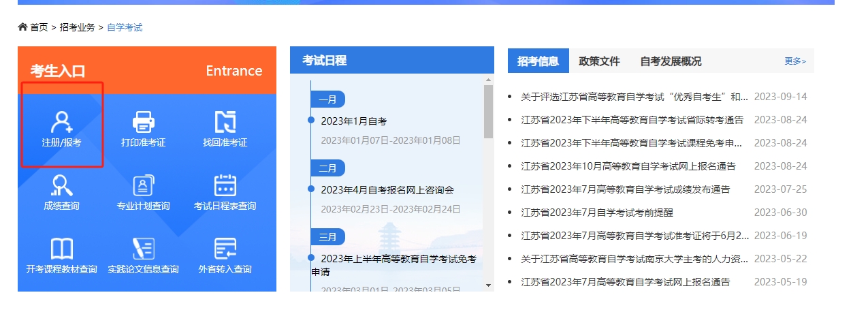Open 2023年10月高等教育自学考试网上报名通告
868x312 pixels.
[x=628, y=166]
